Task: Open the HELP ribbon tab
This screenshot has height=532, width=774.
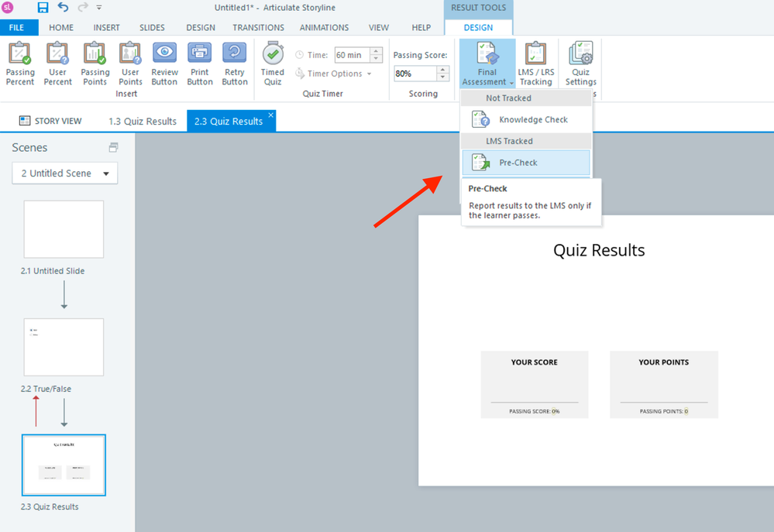Action: (421, 28)
